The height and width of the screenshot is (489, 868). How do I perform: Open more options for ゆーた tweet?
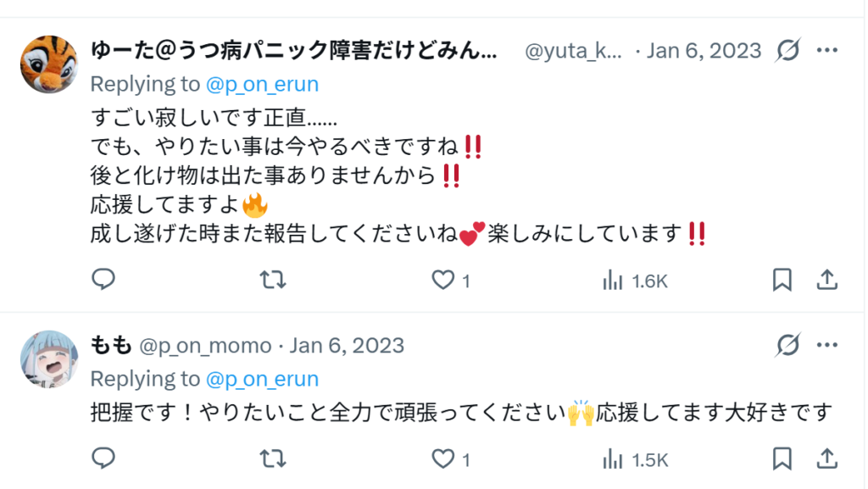point(826,51)
